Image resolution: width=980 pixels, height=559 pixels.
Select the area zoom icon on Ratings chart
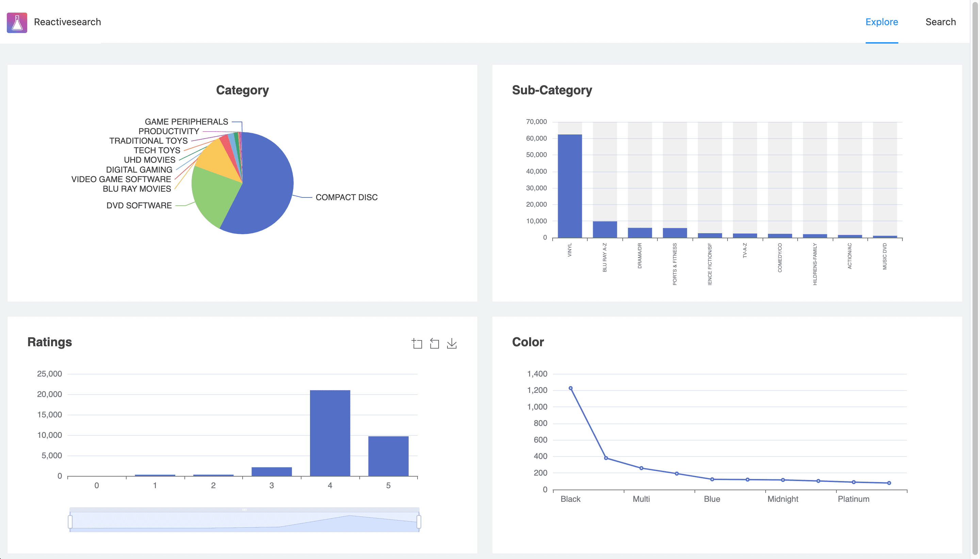click(x=417, y=344)
